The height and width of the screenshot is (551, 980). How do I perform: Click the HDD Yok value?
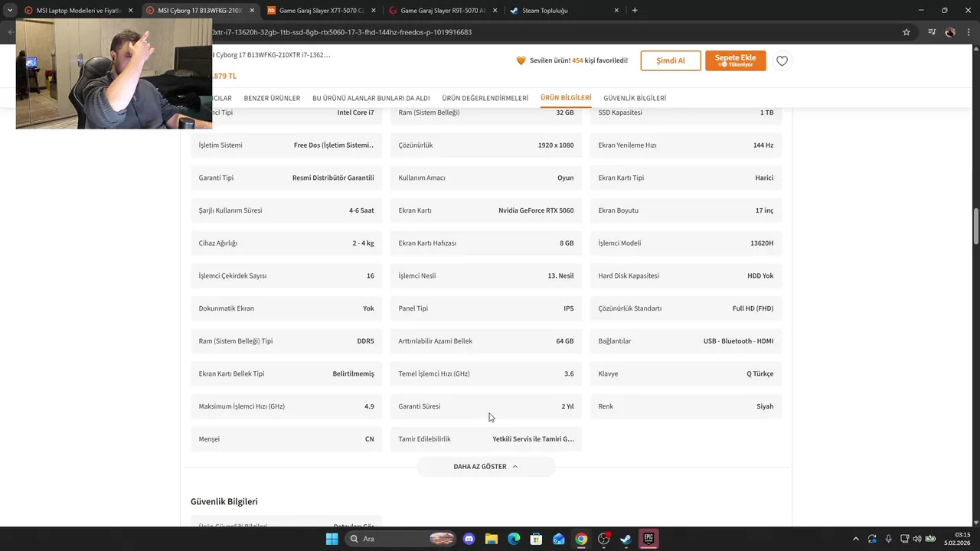[x=760, y=276]
